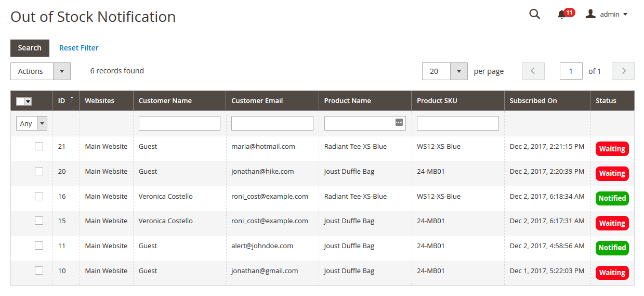Sort by Customer Email column header
The image size is (644, 296).
[x=257, y=100]
